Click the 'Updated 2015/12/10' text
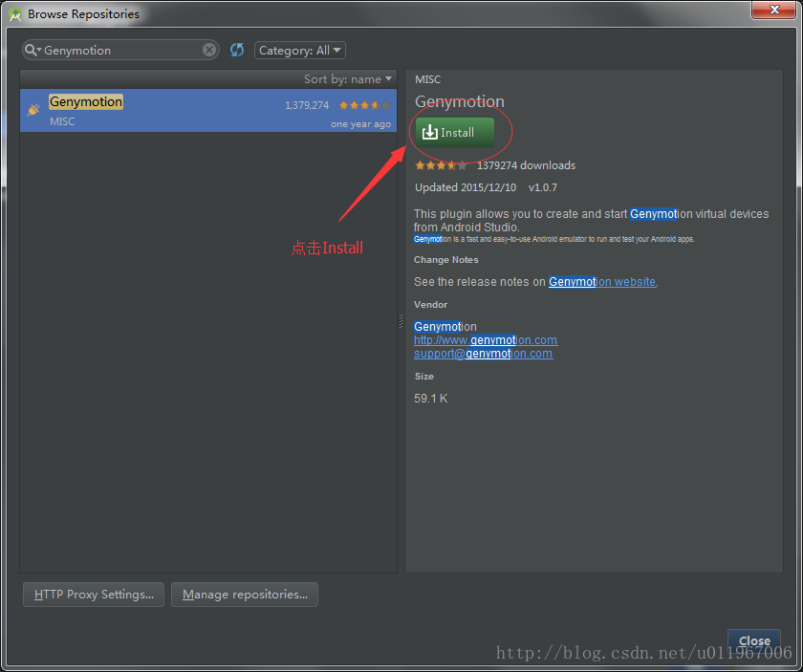 (x=466, y=187)
